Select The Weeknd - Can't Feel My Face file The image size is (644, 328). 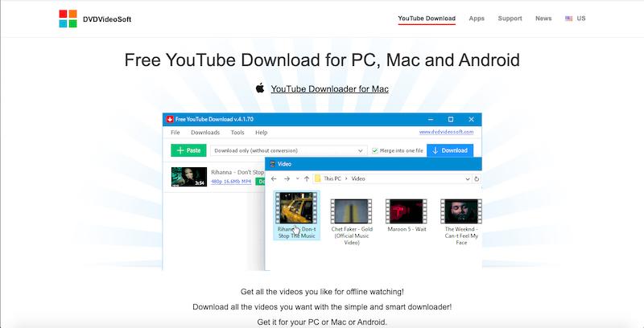coord(461,222)
